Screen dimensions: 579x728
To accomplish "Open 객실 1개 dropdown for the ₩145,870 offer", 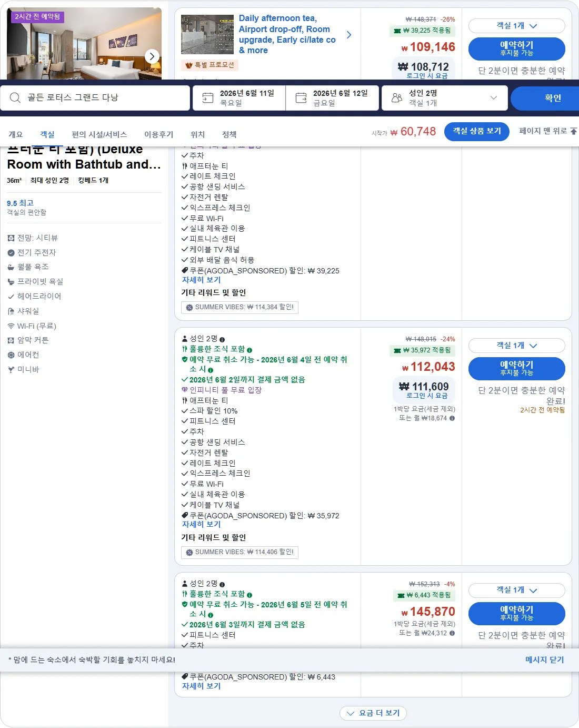I will coord(516,590).
